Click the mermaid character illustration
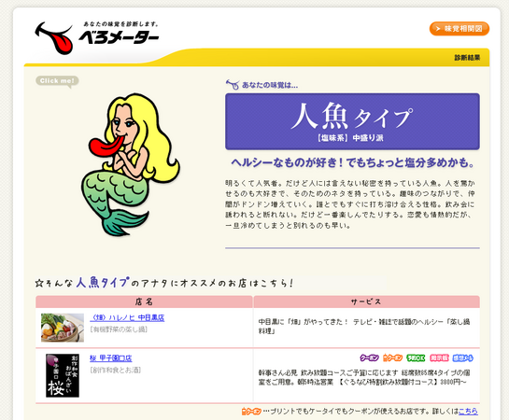The width and height of the screenshot is (509, 420). (130, 164)
